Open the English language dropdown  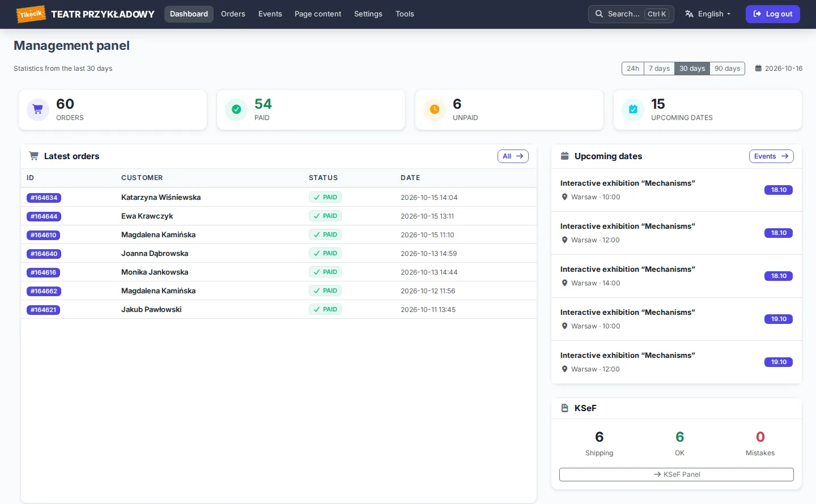(x=708, y=14)
